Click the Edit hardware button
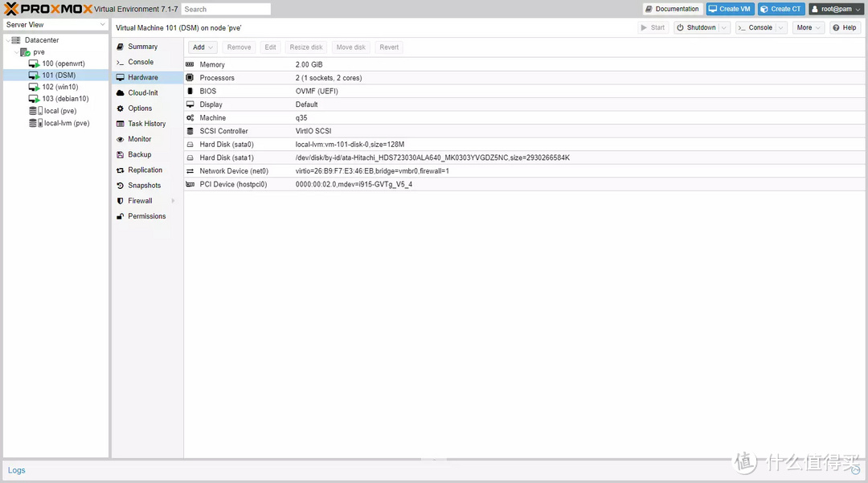This screenshot has height=483, width=868. coord(270,47)
